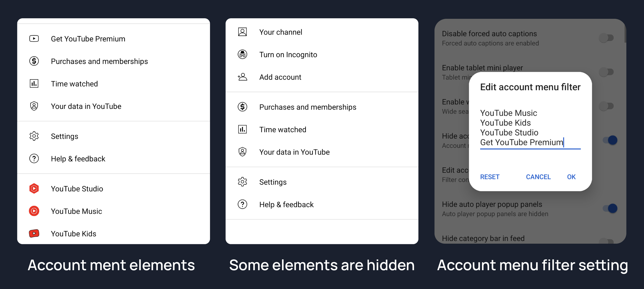Click the Turn on Incognito icon
Image resolution: width=644 pixels, height=289 pixels.
click(242, 54)
